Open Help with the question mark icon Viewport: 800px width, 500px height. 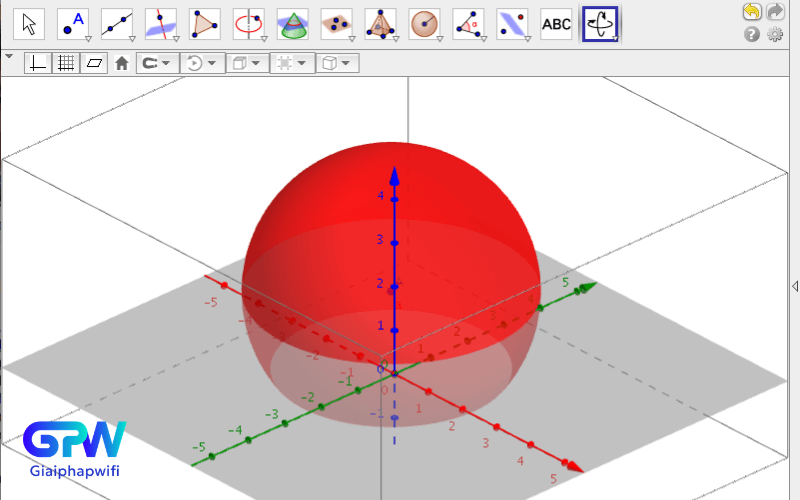[752, 34]
